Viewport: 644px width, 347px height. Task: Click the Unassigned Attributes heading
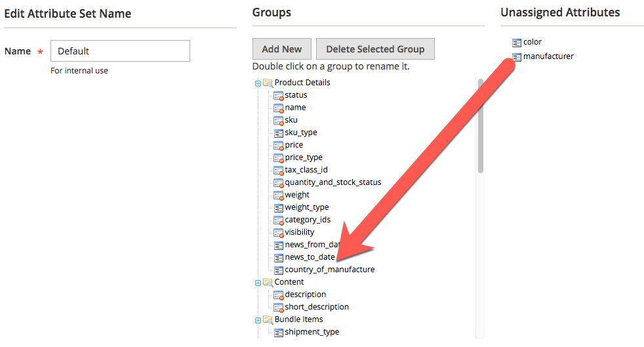point(560,12)
